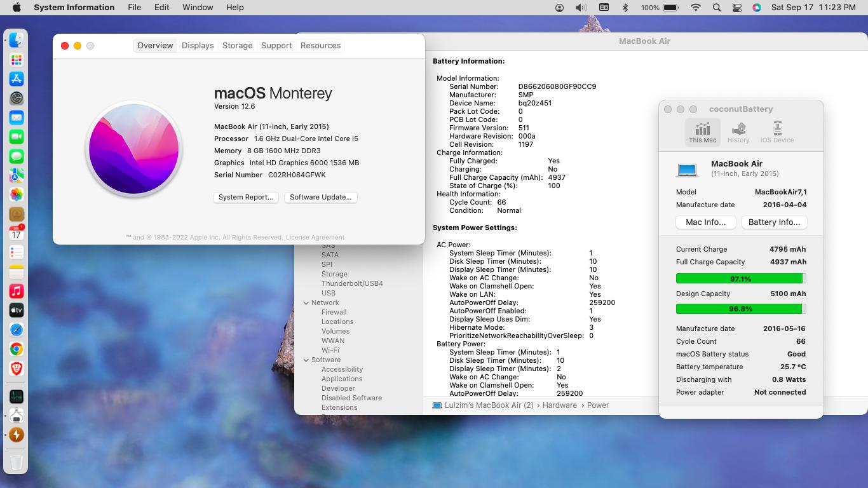Open Wi-Fi menu in menu bar
The width and height of the screenshot is (868, 488).
pyautogui.click(x=696, y=8)
